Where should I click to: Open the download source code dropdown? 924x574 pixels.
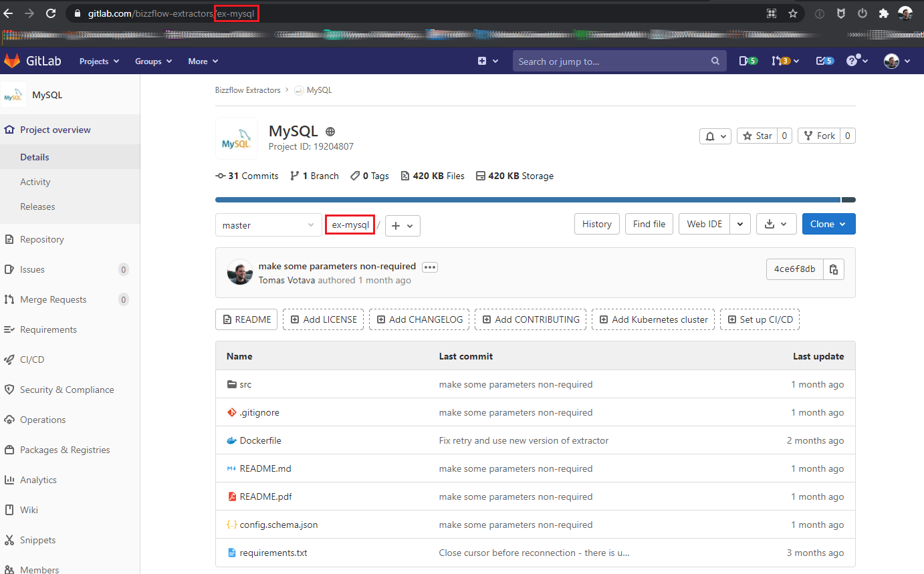pos(776,224)
